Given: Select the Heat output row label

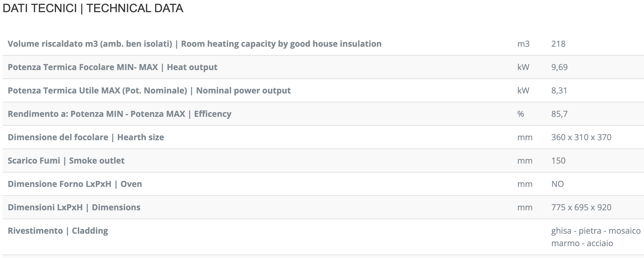Looking at the screenshot, I should coord(112,67).
